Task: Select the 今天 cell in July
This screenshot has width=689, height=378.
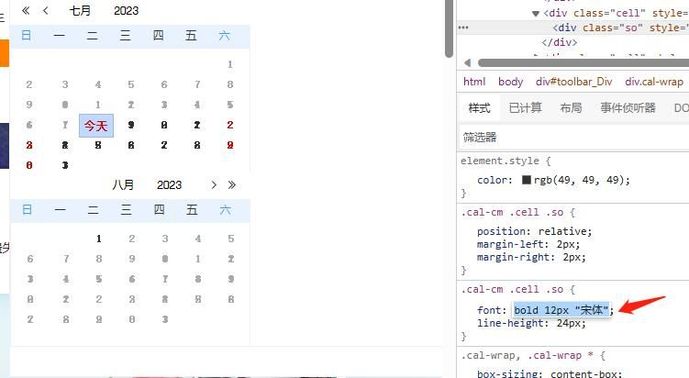Action: click(x=96, y=126)
